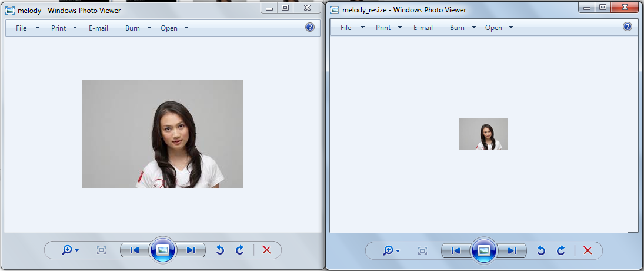Click E-mail in melody window
Screen dimensions: 644x271
[99, 28]
